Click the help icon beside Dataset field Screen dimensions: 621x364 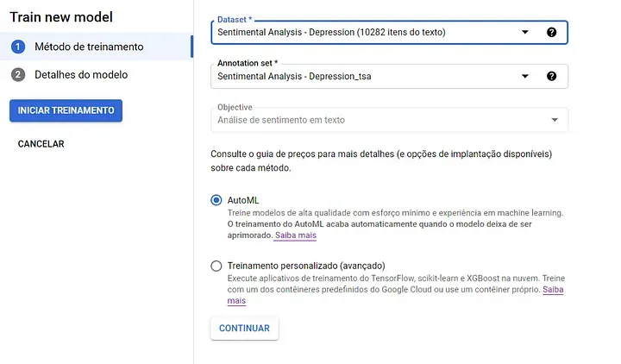pos(551,33)
